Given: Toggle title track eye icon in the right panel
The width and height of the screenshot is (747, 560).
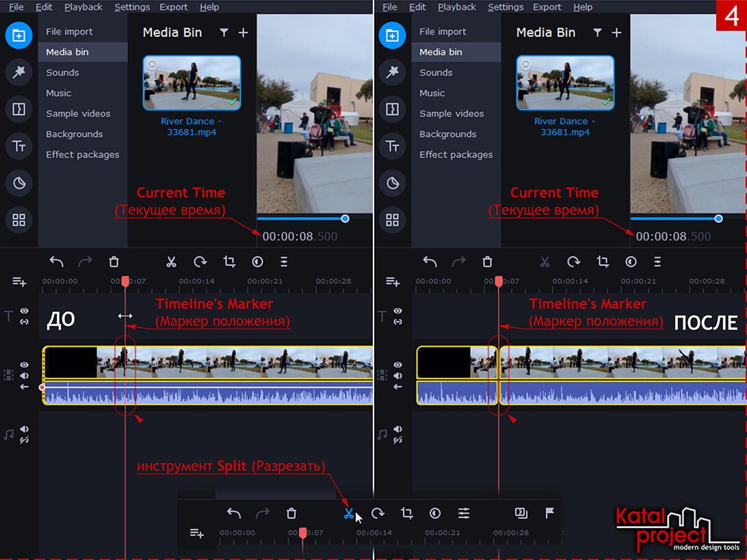Looking at the screenshot, I should pos(398,311).
